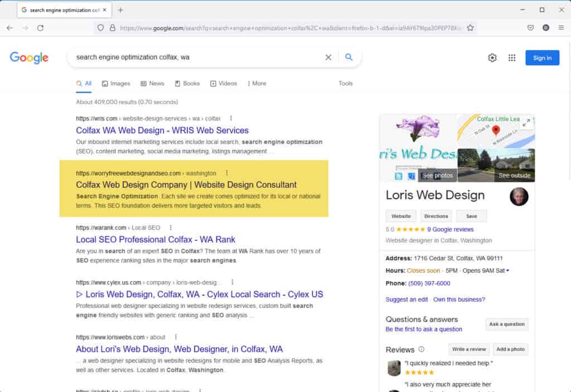This screenshot has height=392, width=571.
Task: Go back with the browser back arrow
Action: click(x=10, y=28)
